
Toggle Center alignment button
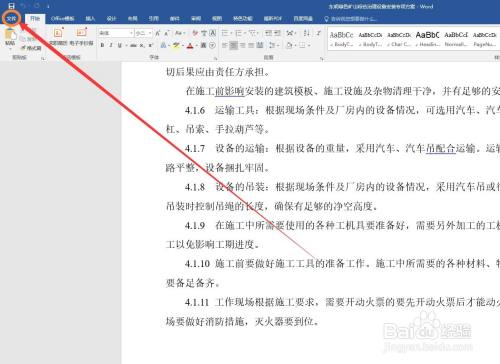pos(234,45)
